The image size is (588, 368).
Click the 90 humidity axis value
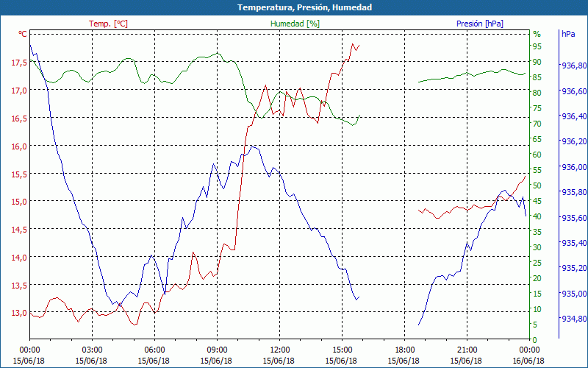(537, 62)
